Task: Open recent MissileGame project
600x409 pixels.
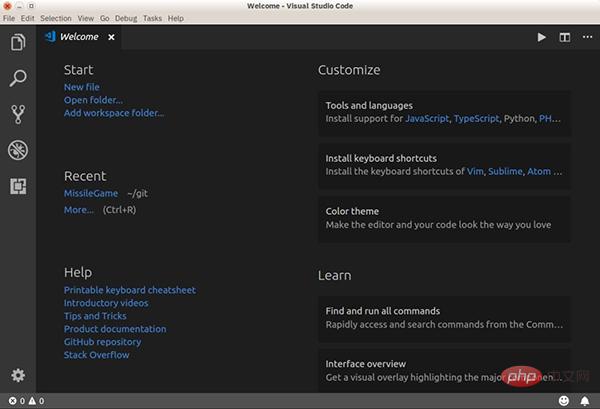Action: [x=91, y=193]
